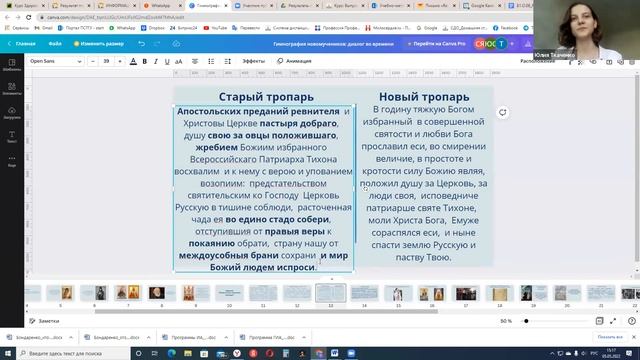Select slide thumbnail 17
This screenshot has width=640, height=360.
click(x=466, y=293)
